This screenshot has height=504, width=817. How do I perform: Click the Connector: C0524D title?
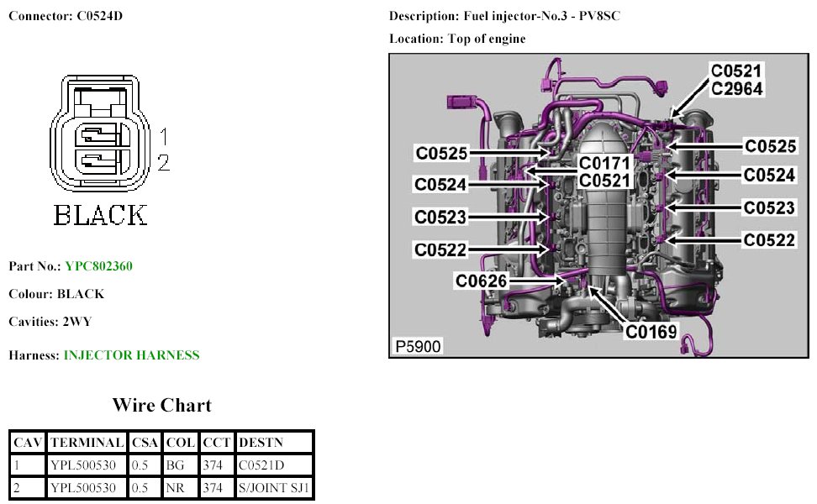(x=66, y=16)
